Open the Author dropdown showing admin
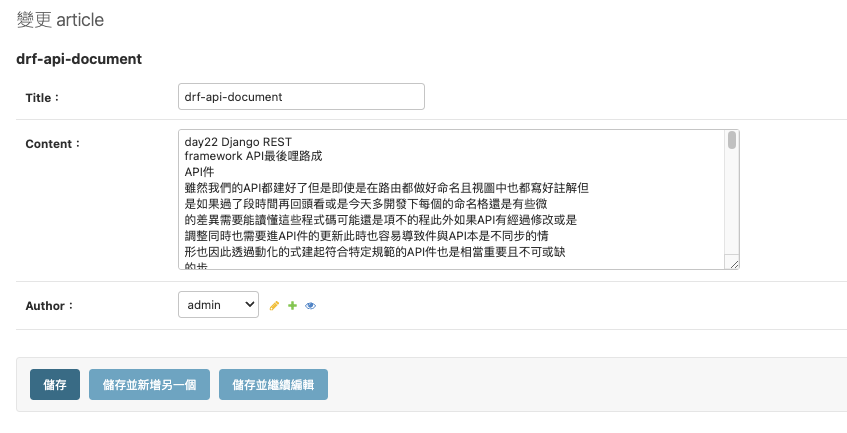847x433 pixels. click(x=218, y=305)
